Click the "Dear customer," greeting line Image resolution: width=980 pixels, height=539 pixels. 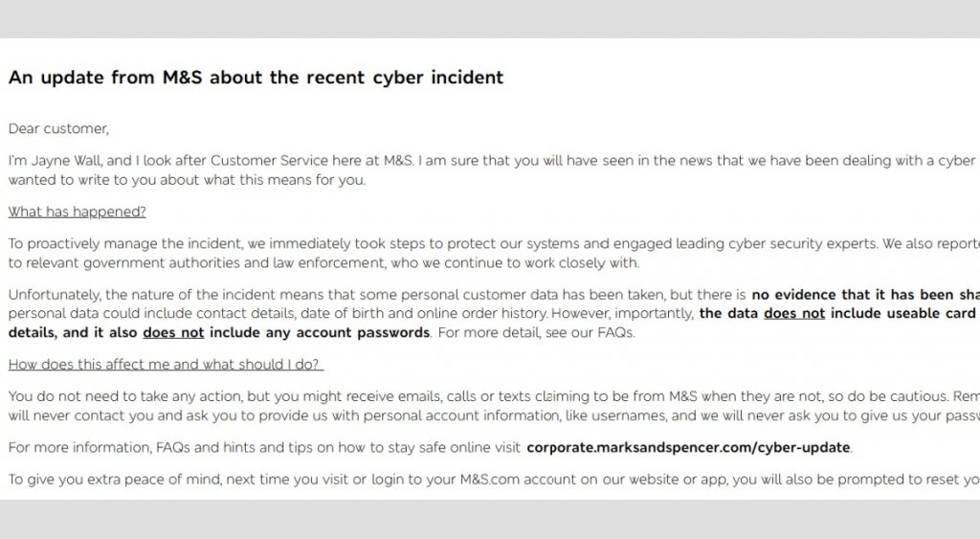pyautogui.click(x=58, y=129)
